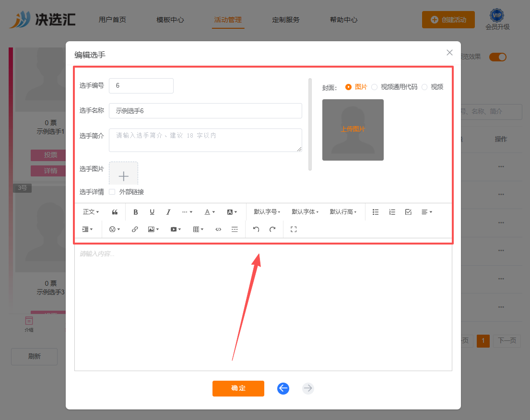Redo the last edit
The width and height of the screenshot is (530, 420).
tap(272, 230)
